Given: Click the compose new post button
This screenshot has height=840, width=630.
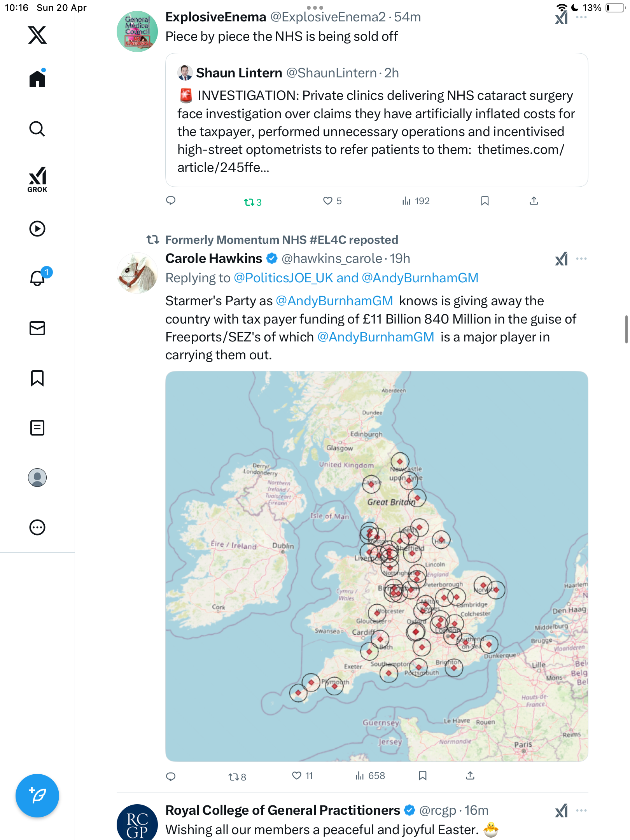Looking at the screenshot, I should coord(37,796).
